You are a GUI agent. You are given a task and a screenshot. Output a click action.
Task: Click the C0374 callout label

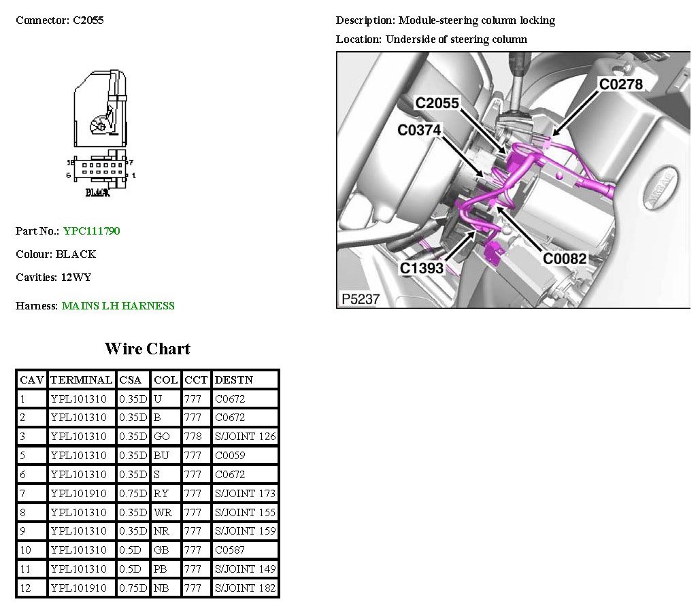click(x=420, y=130)
